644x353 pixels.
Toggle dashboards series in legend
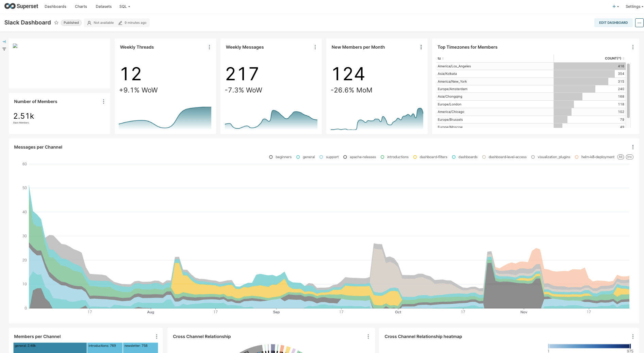point(465,157)
